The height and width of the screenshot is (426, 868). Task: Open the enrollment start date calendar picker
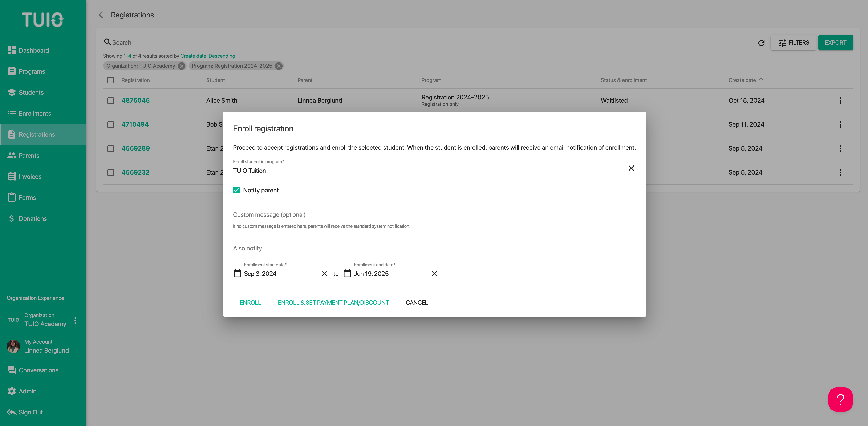(x=237, y=273)
